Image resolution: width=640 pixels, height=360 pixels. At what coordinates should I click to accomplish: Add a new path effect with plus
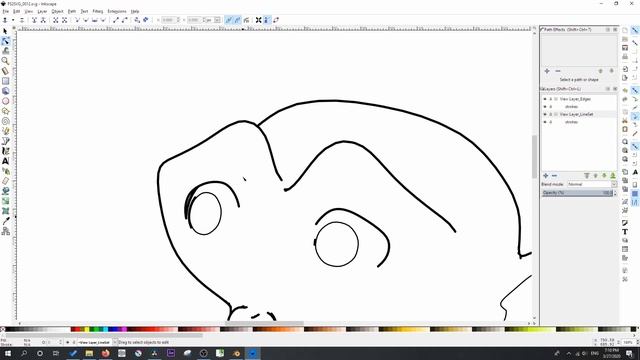coord(547,71)
